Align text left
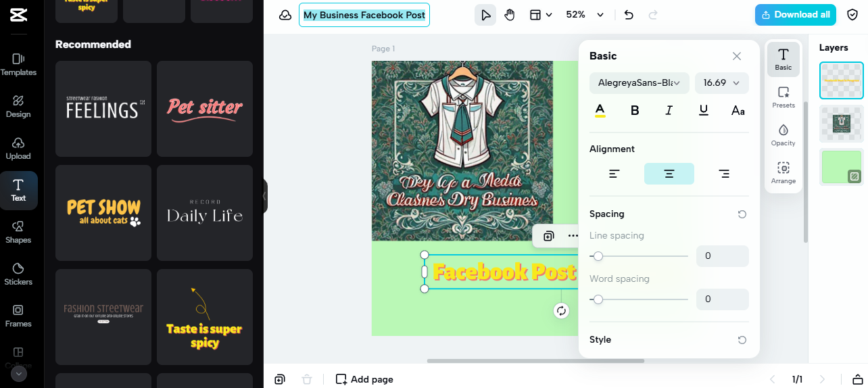The image size is (868, 388). [614, 174]
